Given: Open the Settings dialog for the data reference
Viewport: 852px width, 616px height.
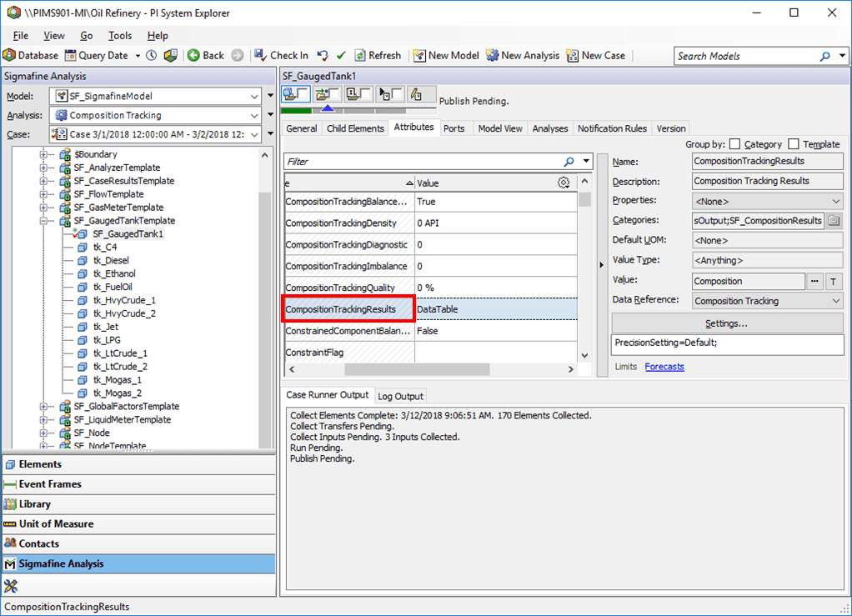Looking at the screenshot, I should [x=727, y=323].
